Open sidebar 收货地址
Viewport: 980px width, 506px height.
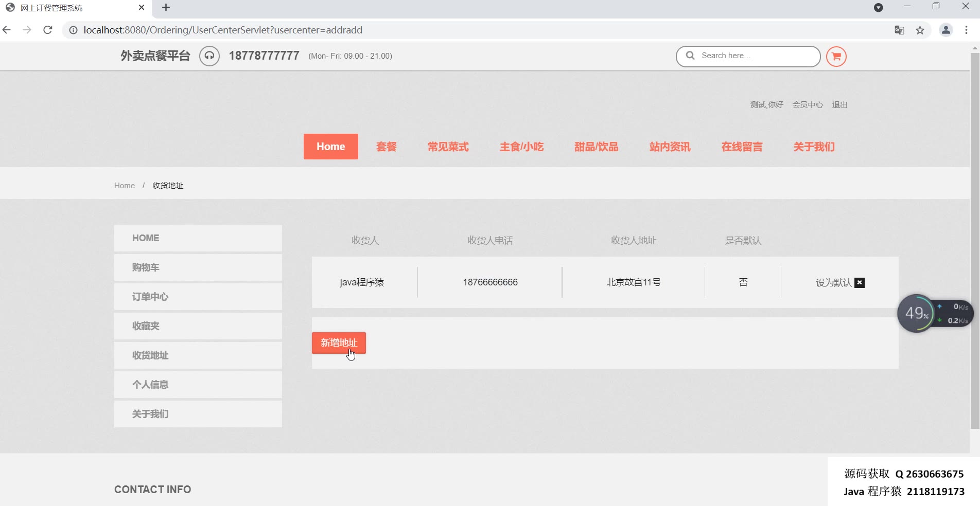[x=198, y=355]
